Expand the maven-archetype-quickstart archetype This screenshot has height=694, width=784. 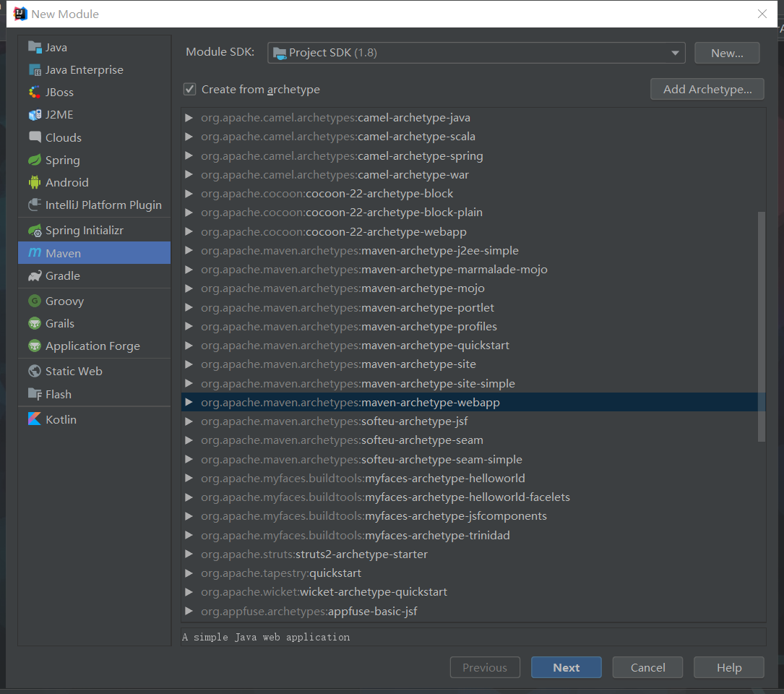189,346
